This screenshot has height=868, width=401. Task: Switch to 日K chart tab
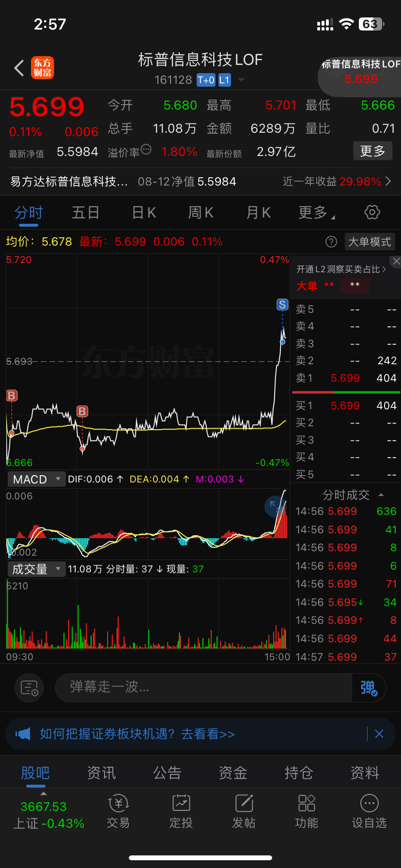[144, 213]
